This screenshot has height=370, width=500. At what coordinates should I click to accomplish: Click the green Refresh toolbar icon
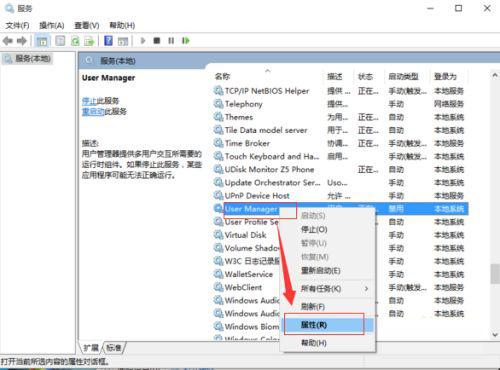[x=75, y=41]
